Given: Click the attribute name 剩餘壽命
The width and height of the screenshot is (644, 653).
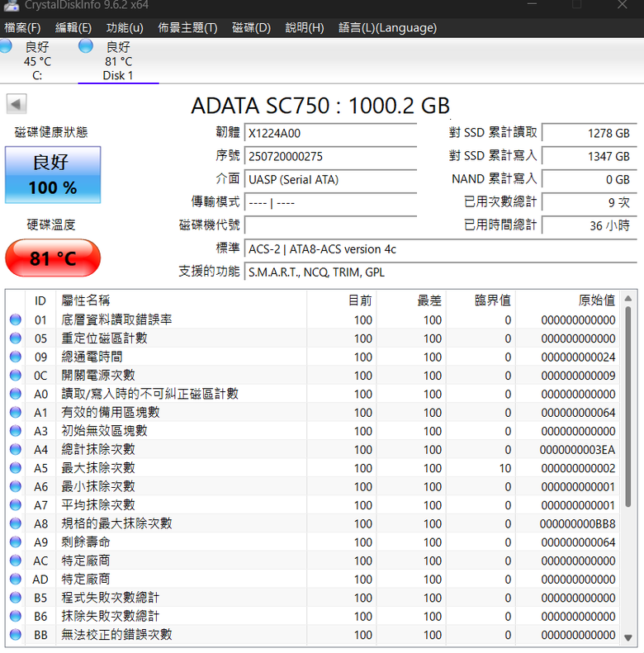Looking at the screenshot, I should pos(86,542).
